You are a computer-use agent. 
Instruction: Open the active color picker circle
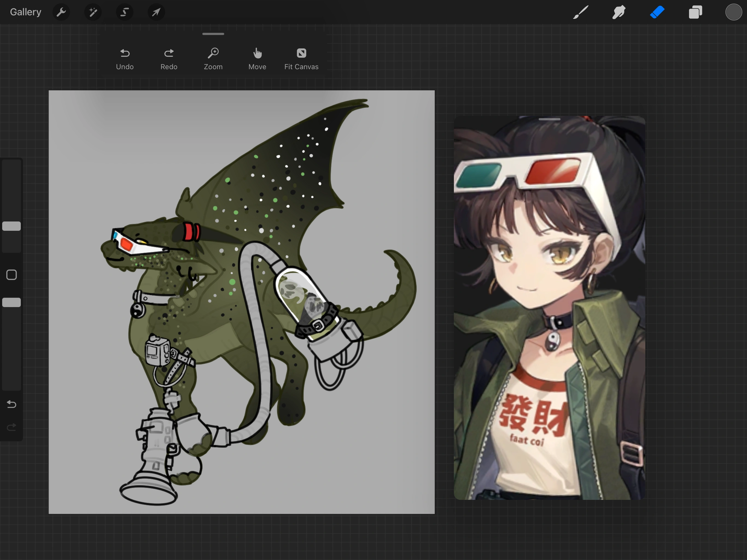coord(733,12)
